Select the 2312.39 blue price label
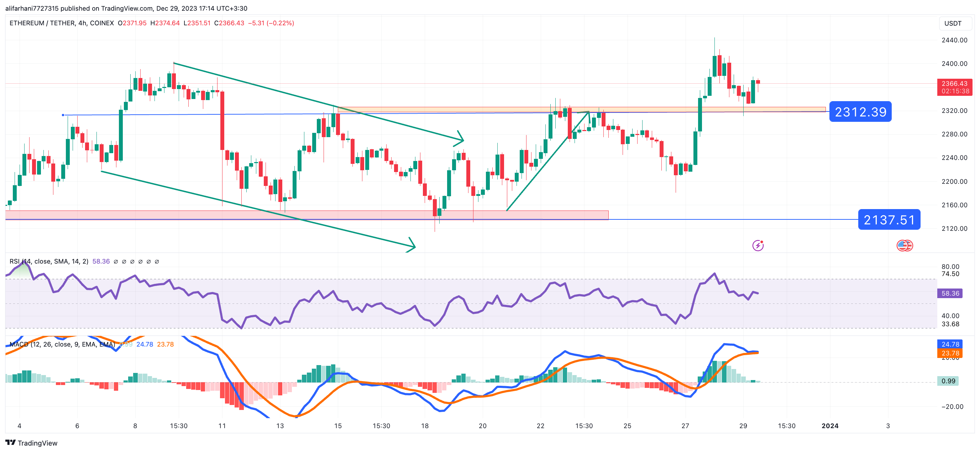 (860, 112)
